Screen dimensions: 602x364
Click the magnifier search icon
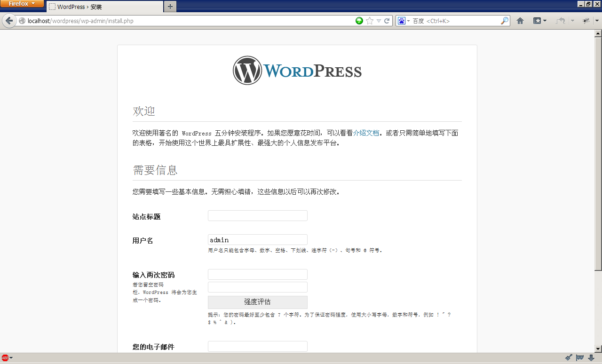(504, 21)
